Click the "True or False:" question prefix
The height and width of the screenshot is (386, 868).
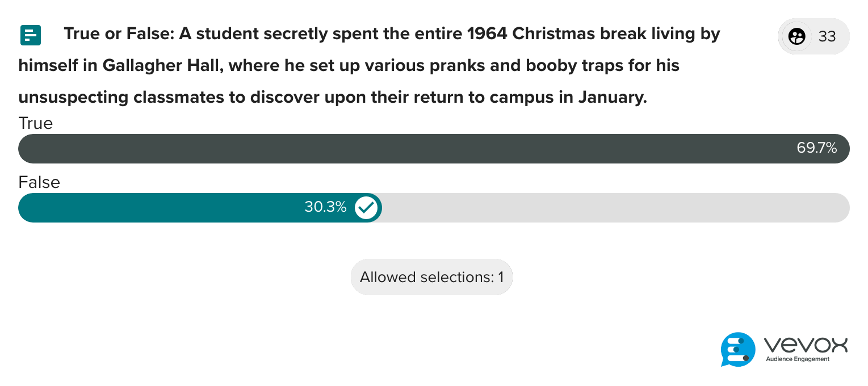pos(119,34)
